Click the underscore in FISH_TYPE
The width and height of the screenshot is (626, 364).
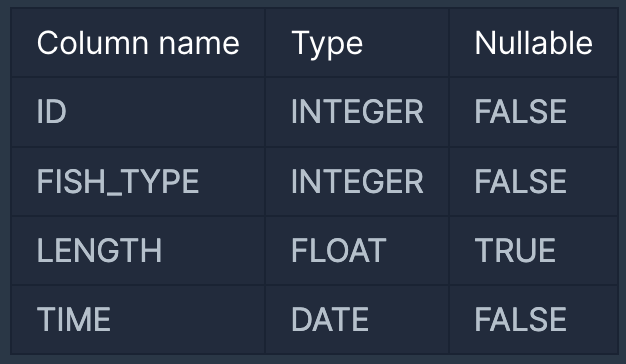[x=115, y=194]
